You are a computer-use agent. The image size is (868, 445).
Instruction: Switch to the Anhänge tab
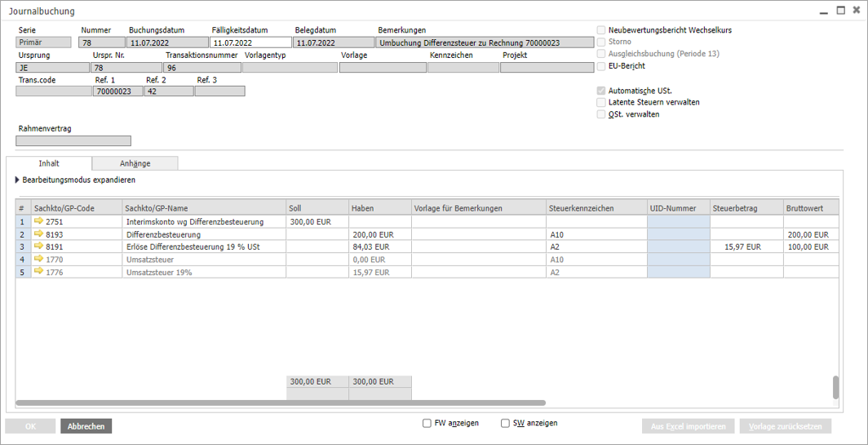coord(135,163)
